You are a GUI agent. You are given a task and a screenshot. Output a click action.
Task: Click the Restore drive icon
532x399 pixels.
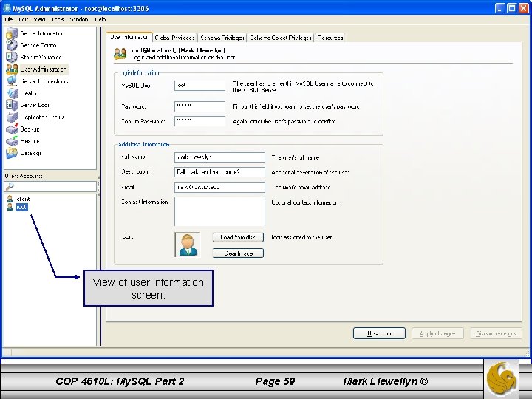pyautogui.click(x=13, y=141)
